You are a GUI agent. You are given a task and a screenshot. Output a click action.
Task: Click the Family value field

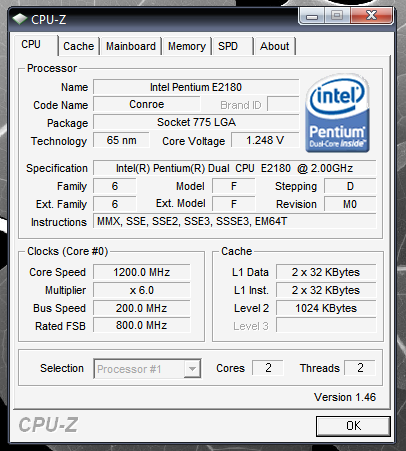(115, 186)
